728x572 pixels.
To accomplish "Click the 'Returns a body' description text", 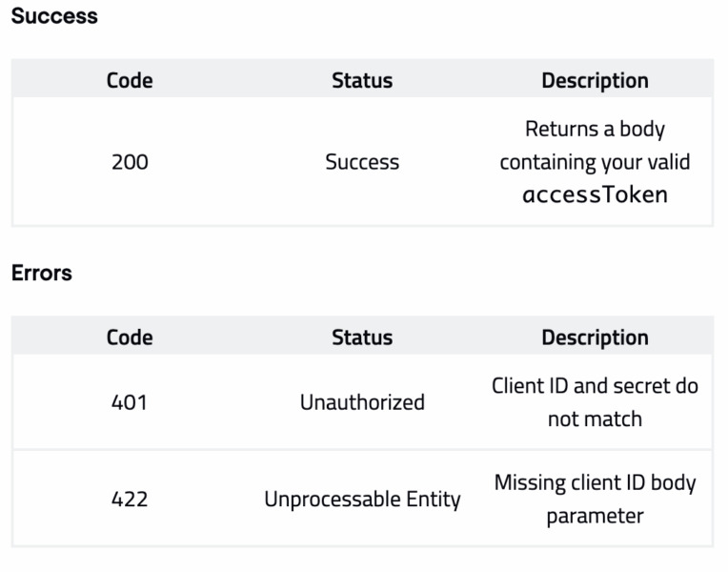I will coord(595,129).
